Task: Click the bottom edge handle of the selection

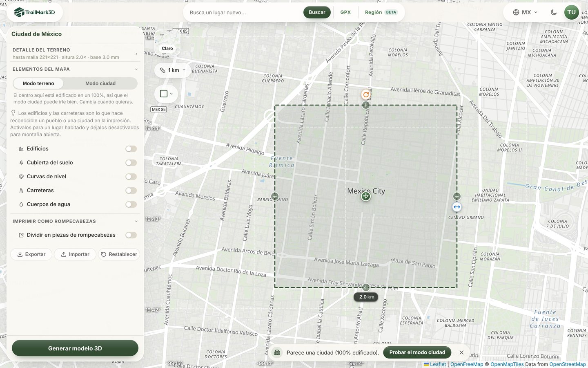Action: pyautogui.click(x=366, y=287)
